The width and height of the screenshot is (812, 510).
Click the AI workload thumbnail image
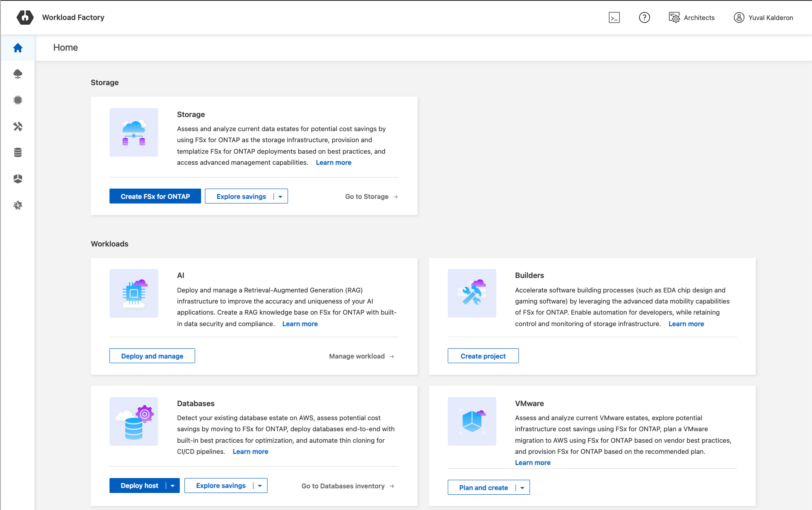[x=134, y=293]
